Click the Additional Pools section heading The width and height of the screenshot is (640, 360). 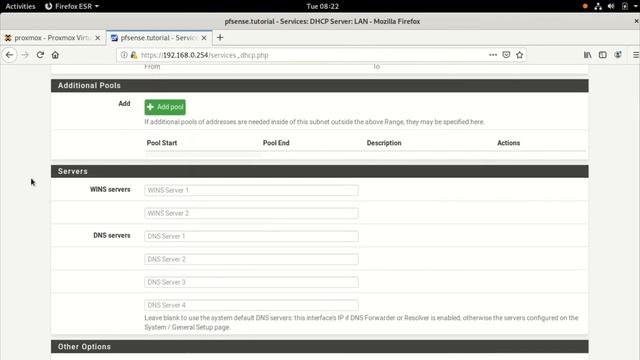tap(89, 85)
